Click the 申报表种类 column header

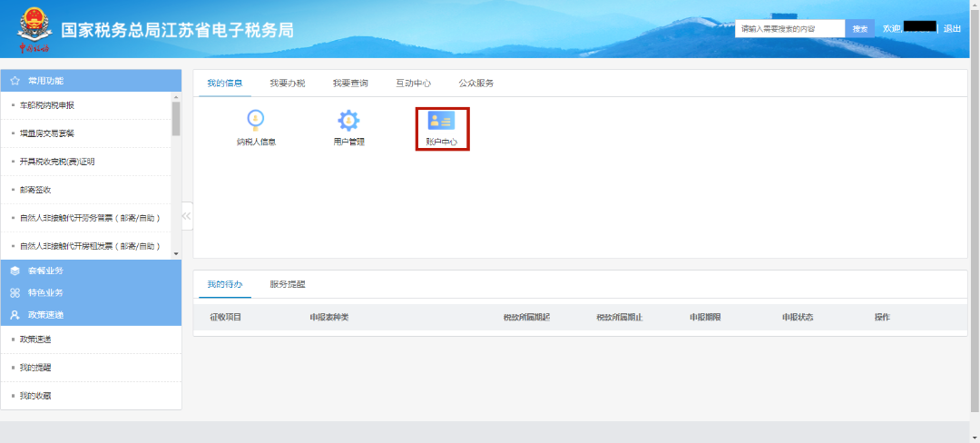pos(328,318)
